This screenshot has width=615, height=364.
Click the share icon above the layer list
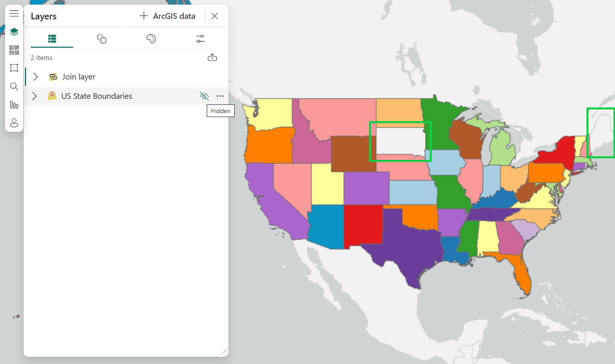pyautogui.click(x=212, y=57)
